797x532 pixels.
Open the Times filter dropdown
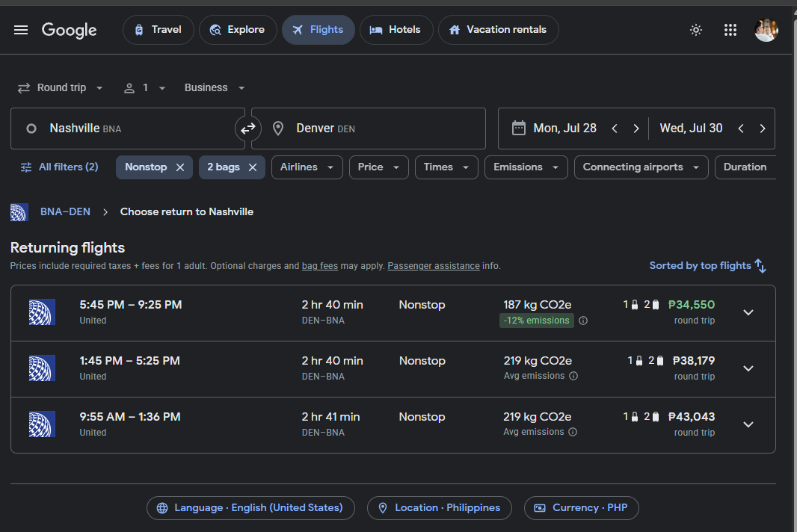[x=446, y=167]
